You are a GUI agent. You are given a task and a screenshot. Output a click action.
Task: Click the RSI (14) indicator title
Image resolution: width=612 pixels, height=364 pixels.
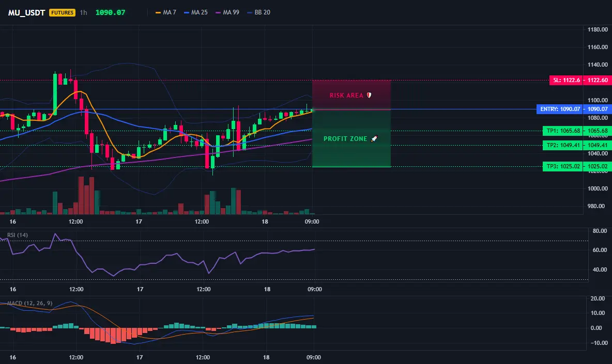[18, 235]
